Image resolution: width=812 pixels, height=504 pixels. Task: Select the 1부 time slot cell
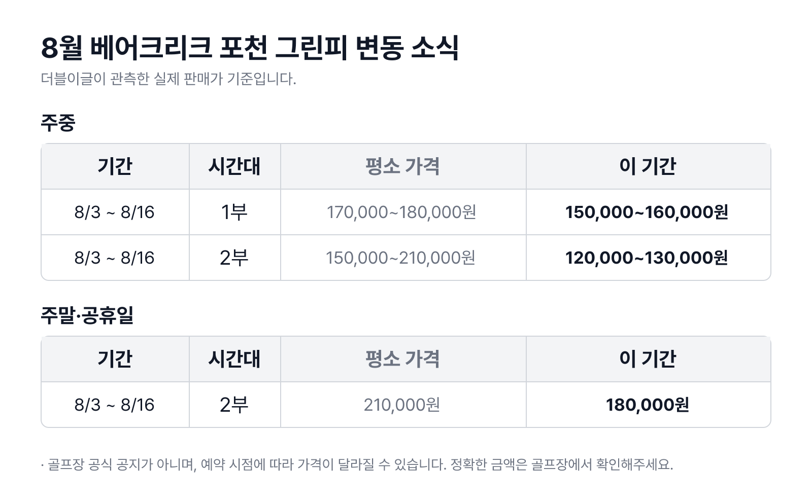pos(235,212)
